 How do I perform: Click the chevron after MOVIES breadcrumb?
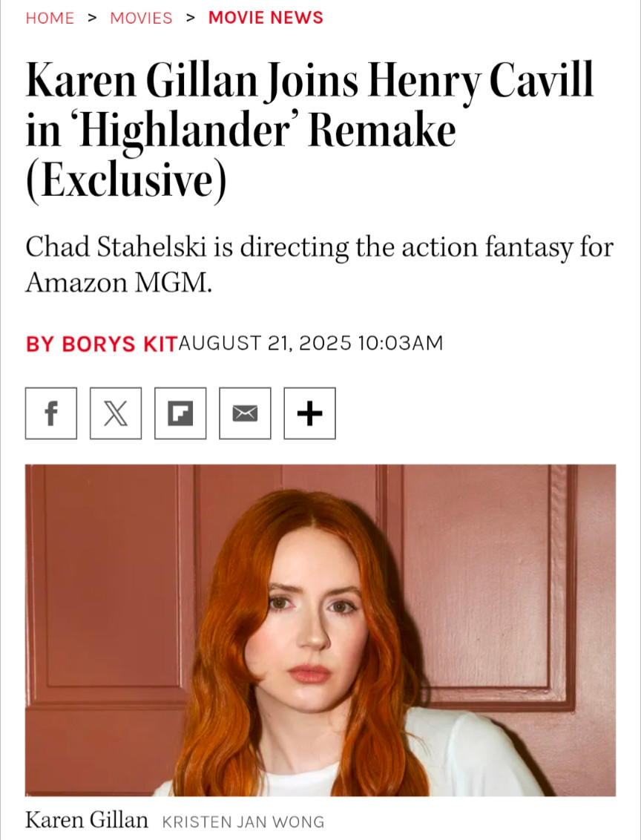[191, 18]
